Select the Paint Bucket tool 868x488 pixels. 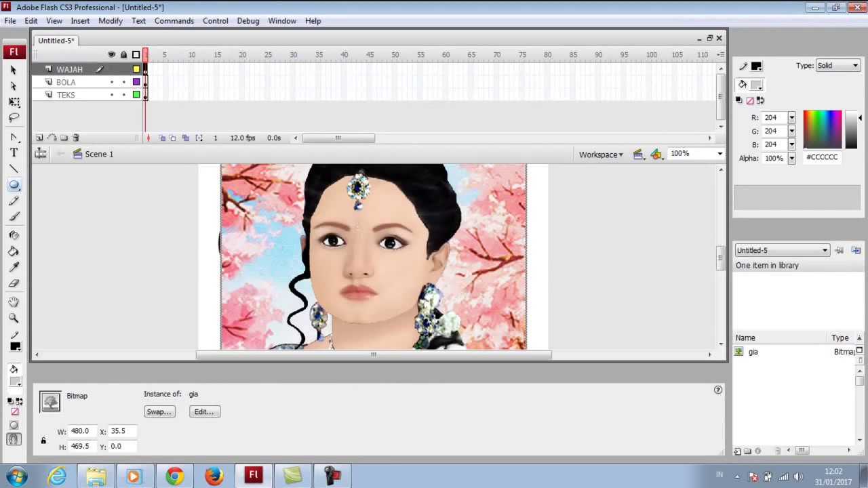(14, 251)
